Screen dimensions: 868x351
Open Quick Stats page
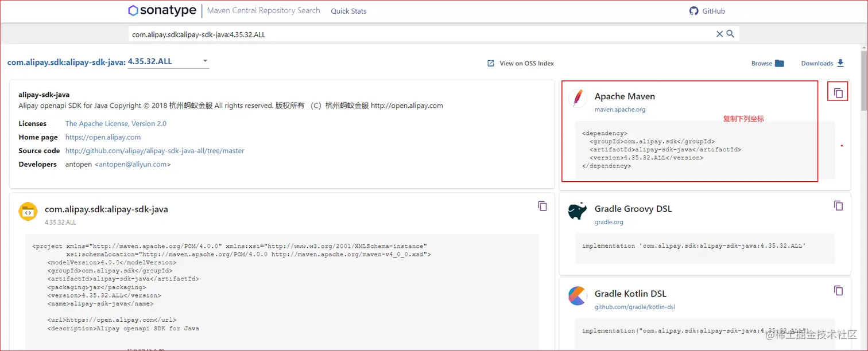click(348, 11)
